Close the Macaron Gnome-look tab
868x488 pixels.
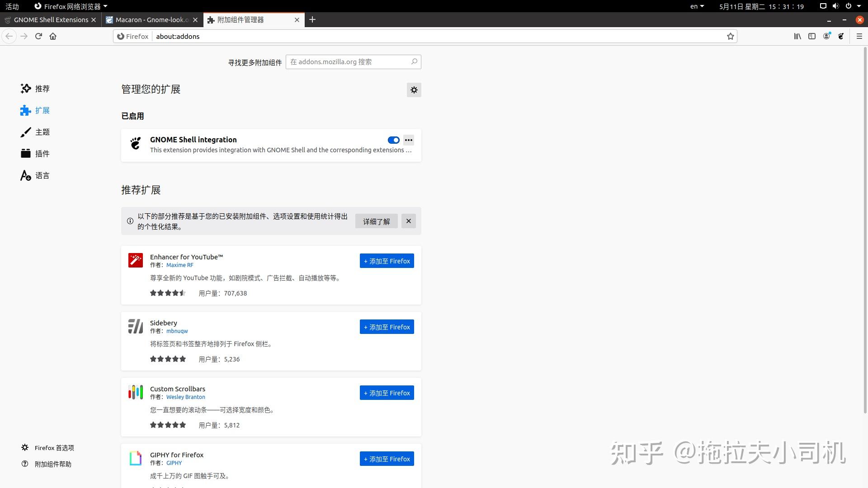[x=195, y=20]
